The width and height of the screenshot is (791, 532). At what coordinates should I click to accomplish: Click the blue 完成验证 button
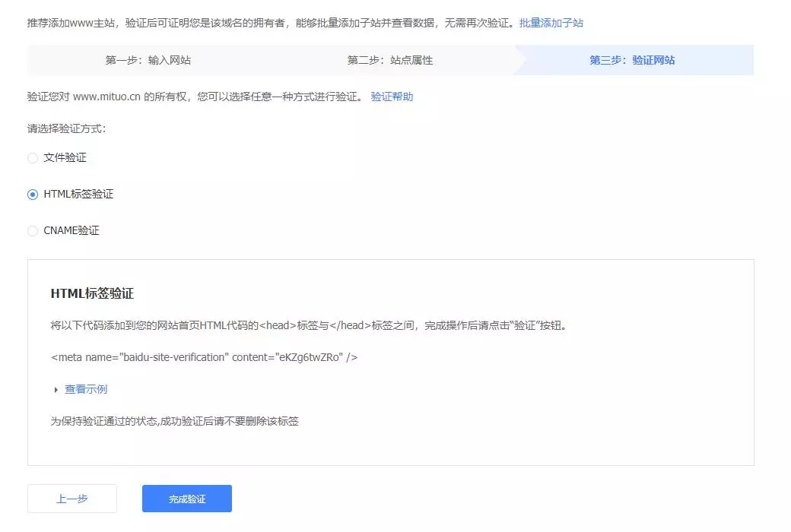(187, 499)
